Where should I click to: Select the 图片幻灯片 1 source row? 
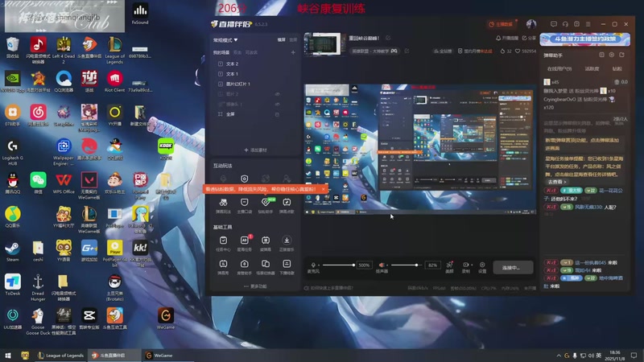point(254,84)
